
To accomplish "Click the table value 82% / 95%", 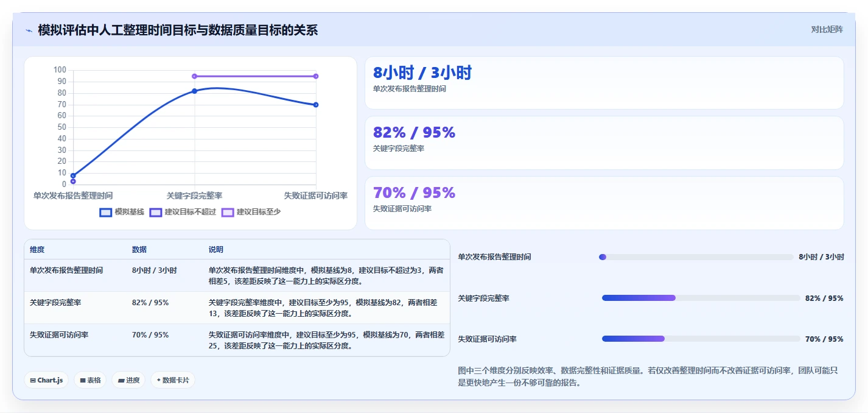I will pyautogui.click(x=150, y=302).
